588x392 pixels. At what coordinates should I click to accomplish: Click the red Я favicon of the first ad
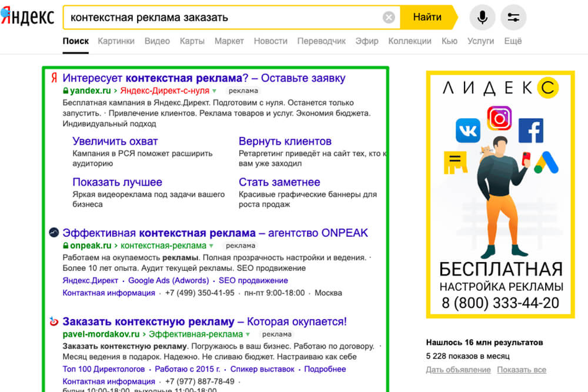[54, 78]
